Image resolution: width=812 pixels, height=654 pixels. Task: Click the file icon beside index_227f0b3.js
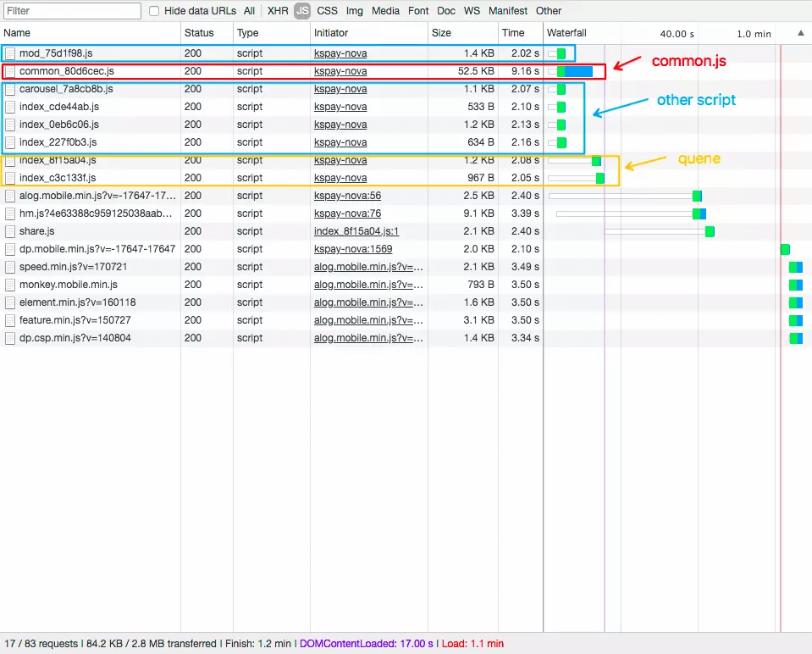(10, 142)
